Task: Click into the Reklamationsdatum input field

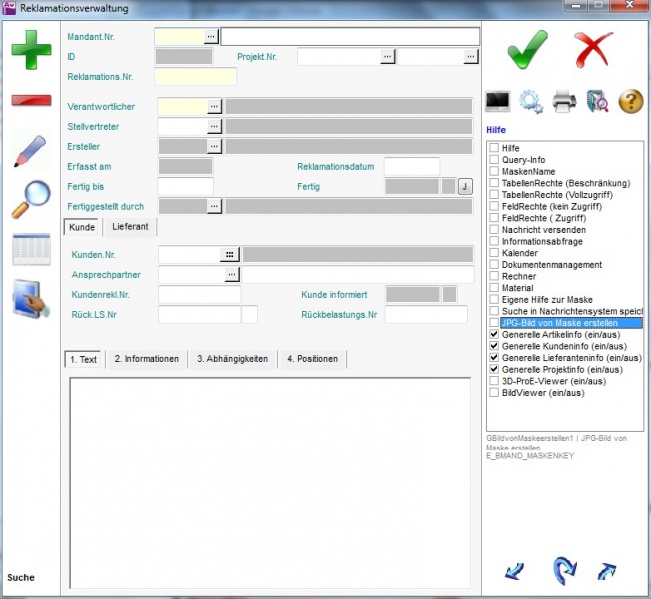Action: [411, 166]
